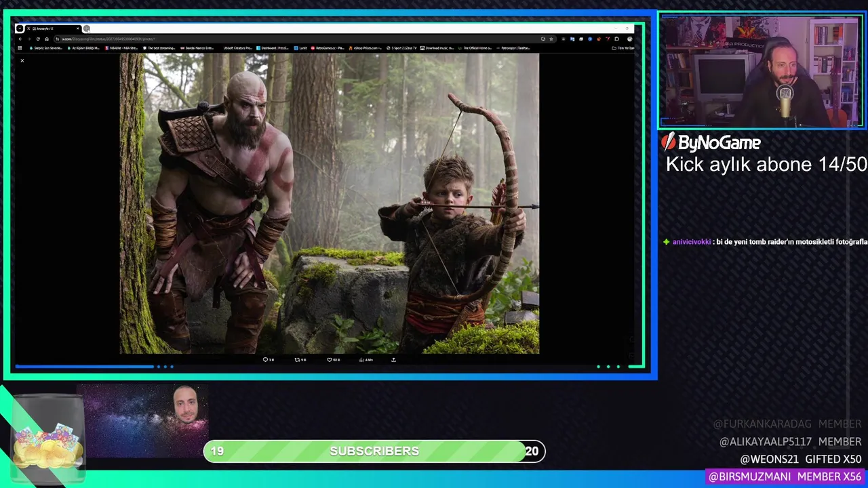Screen dimensions: 868x488
Task: Bookmark this page with the star icon
Action: point(551,39)
